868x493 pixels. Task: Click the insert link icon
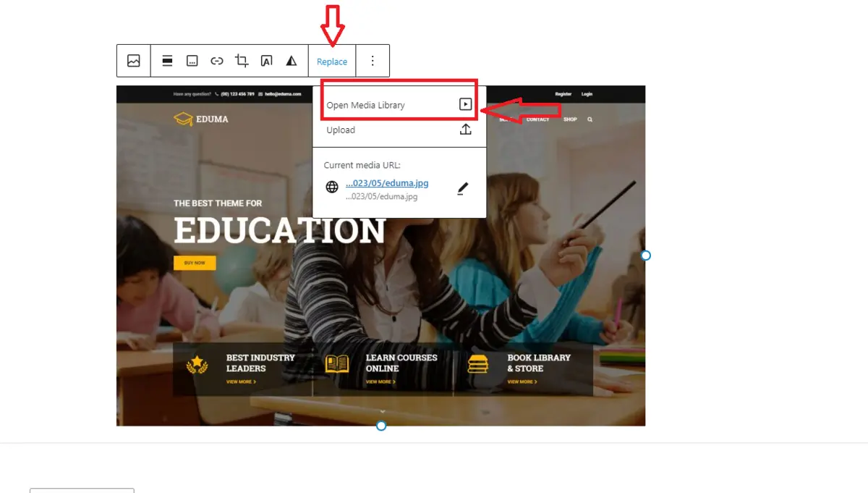[x=216, y=61]
